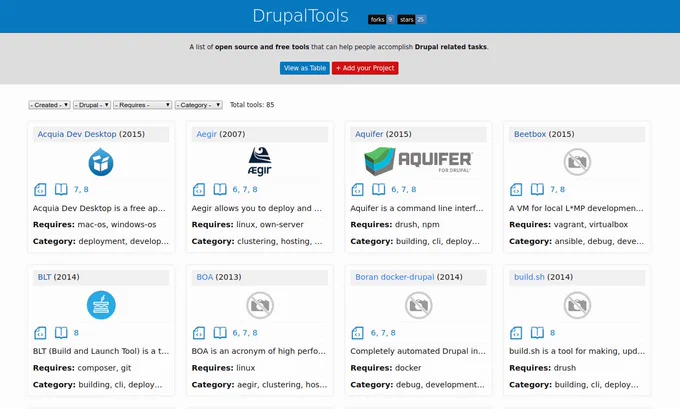Click the "6, 7, 8" versions on Boran docker-drupal card
This screenshot has height=409, width=680.
tap(383, 333)
